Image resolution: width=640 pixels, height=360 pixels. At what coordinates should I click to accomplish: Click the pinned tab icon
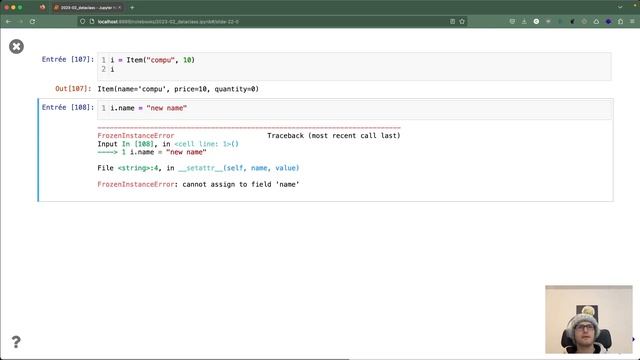coord(42,7)
